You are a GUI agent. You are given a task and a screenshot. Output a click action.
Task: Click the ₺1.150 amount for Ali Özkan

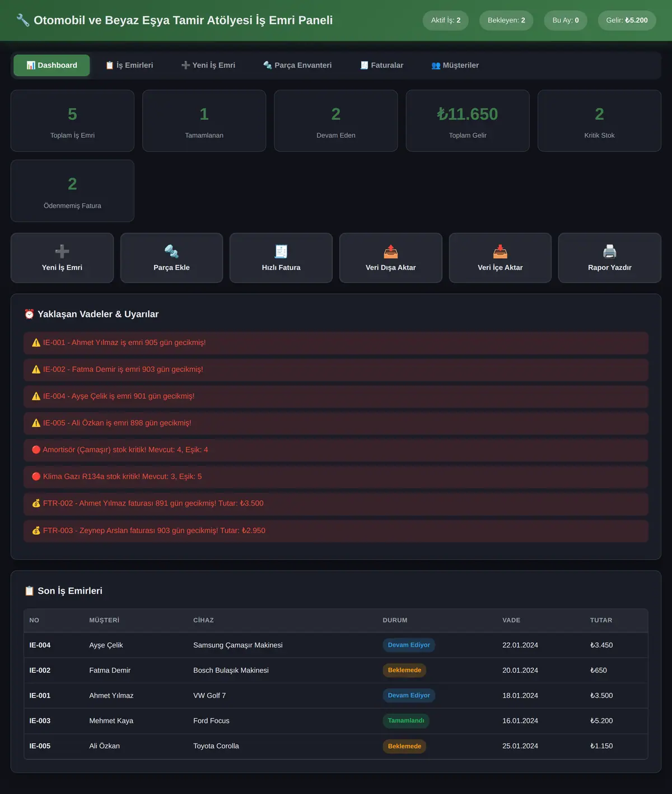coord(601,746)
